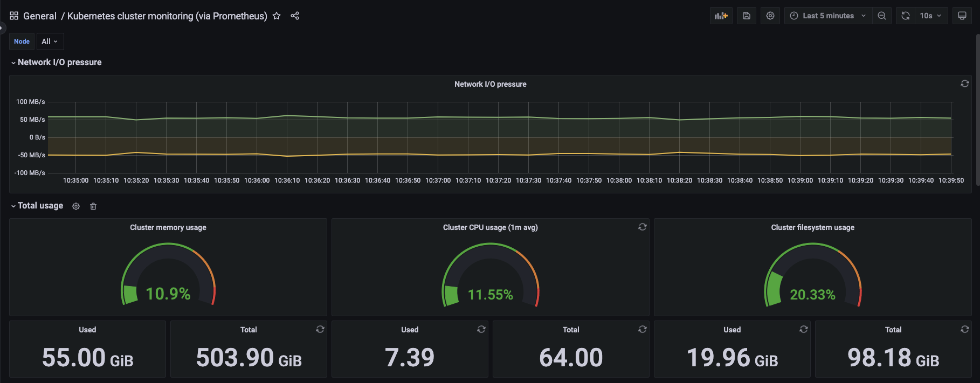The height and width of the screenshot is (383, 980).
Task: Refresh the dashboard with the refresh icon
Action: pos(906,16)
